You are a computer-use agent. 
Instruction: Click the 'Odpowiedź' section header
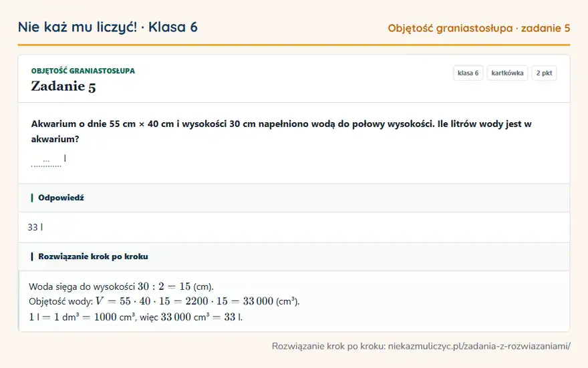click(x=294, y=198)
